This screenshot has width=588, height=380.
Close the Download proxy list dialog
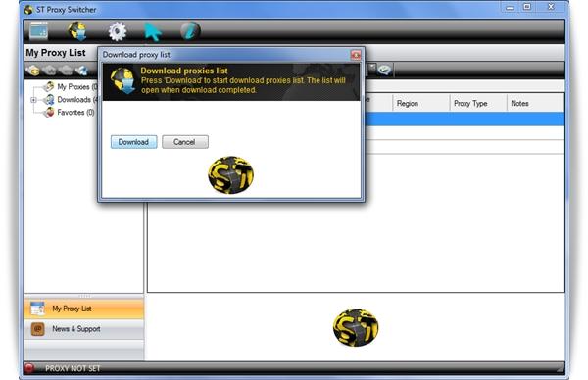click(356, 55)
